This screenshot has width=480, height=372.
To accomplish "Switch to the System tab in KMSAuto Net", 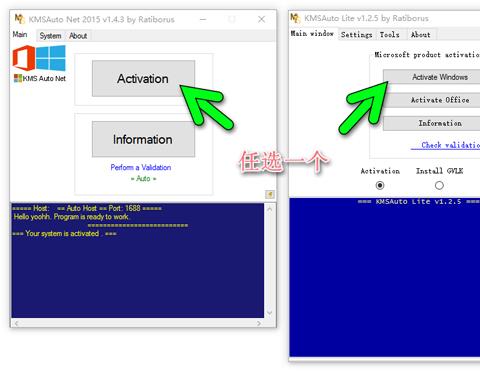I will click(50, 36).
